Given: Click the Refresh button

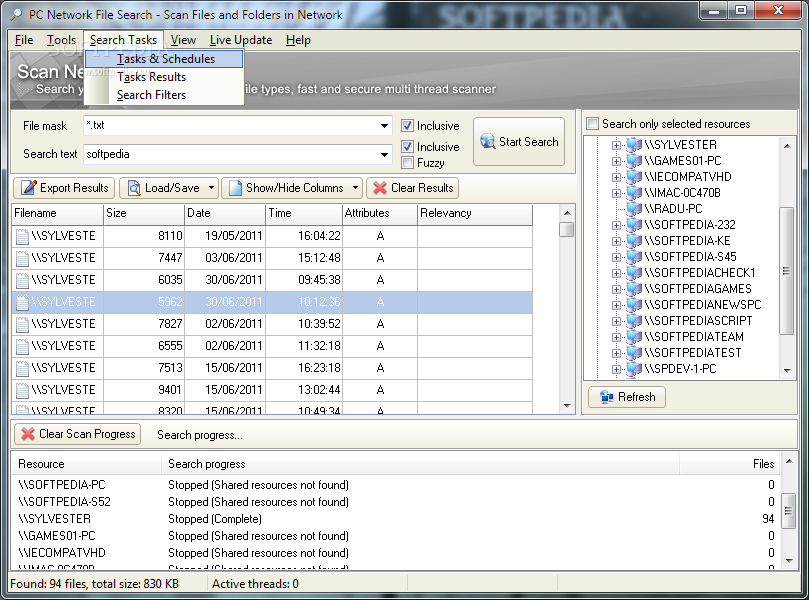Looking at the screenshot, I should 626,397.
